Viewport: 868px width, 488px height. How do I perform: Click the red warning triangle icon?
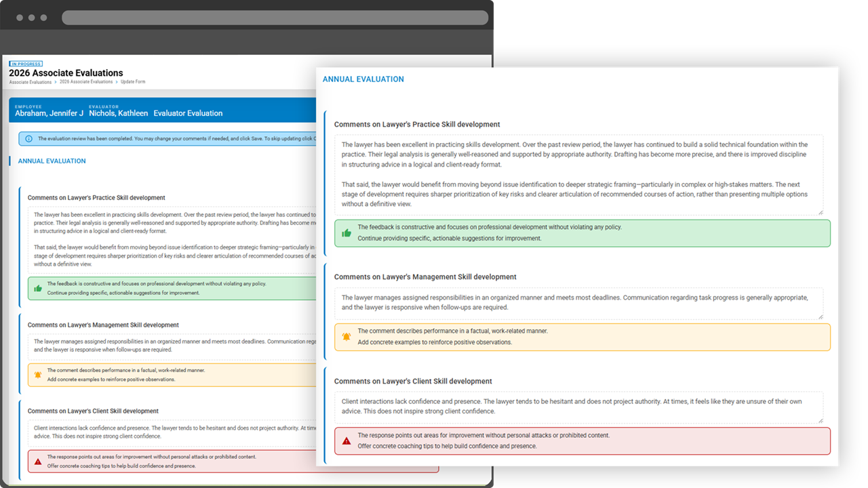347,440
